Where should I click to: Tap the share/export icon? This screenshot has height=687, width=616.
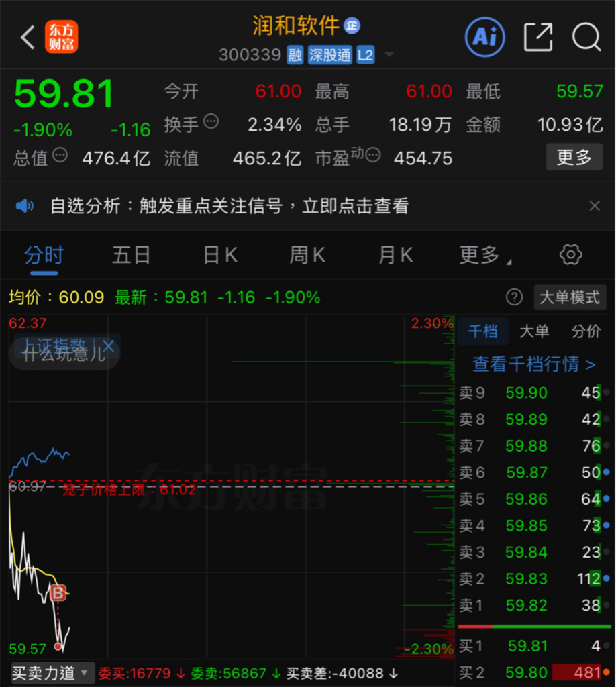click(x=538, y=38)
